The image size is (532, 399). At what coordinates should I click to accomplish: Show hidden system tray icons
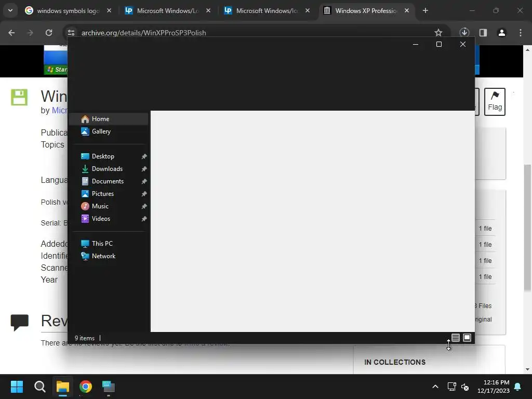coord(435,387)
